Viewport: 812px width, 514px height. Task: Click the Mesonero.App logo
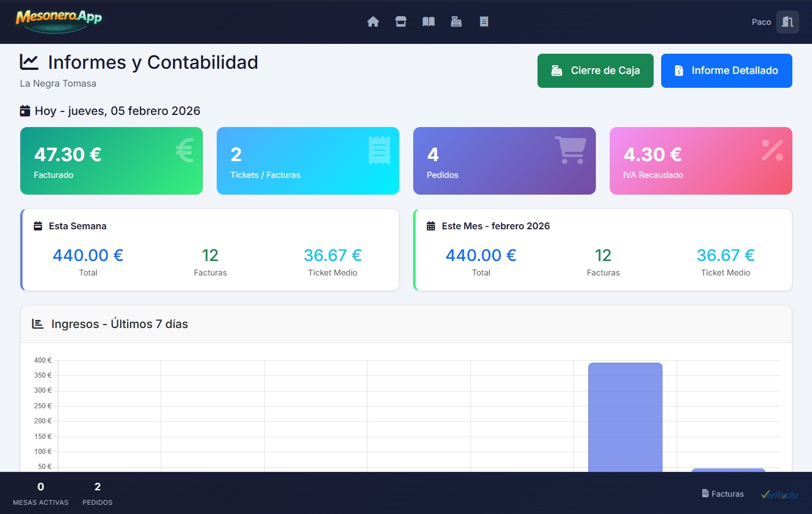coord(57,20)
